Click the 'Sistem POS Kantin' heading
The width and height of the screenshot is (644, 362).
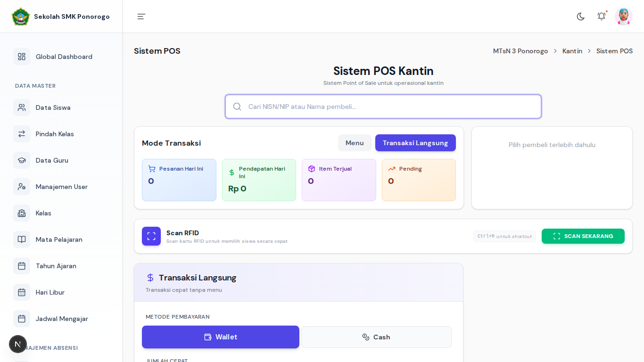383,71
